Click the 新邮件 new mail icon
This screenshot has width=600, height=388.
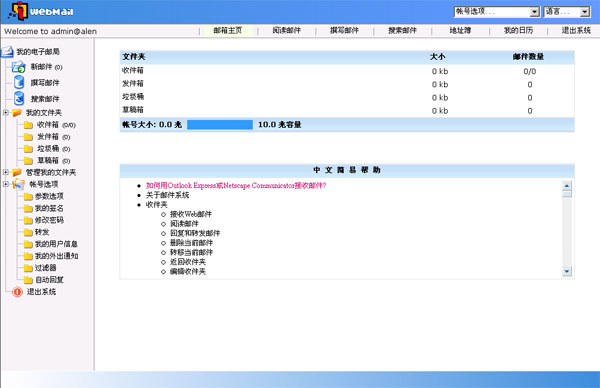click(18, 67)
